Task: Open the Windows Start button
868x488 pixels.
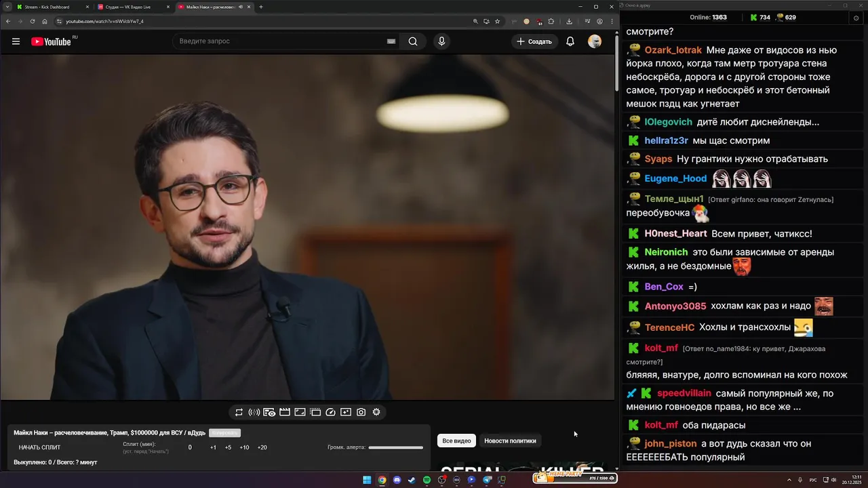Action: coord(367,480)
